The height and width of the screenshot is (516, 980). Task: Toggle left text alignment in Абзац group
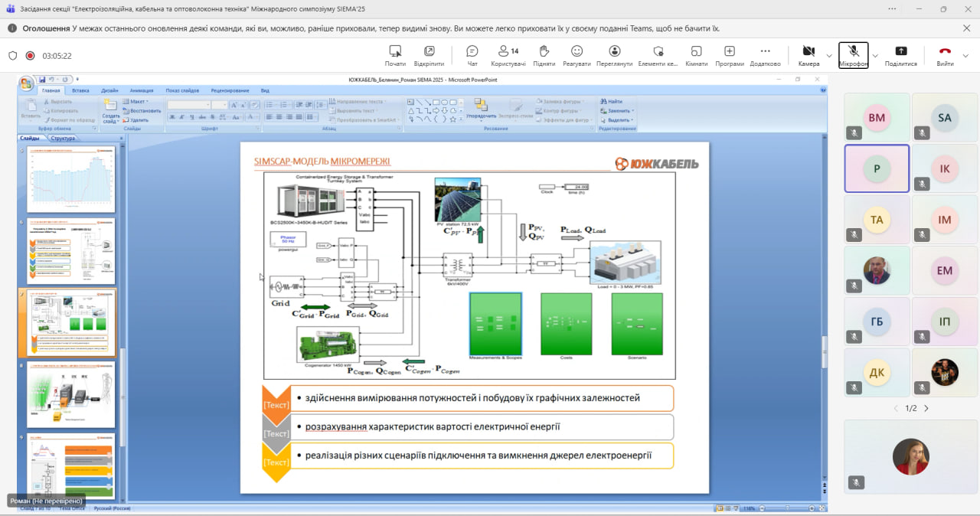[x=269, y=117]
